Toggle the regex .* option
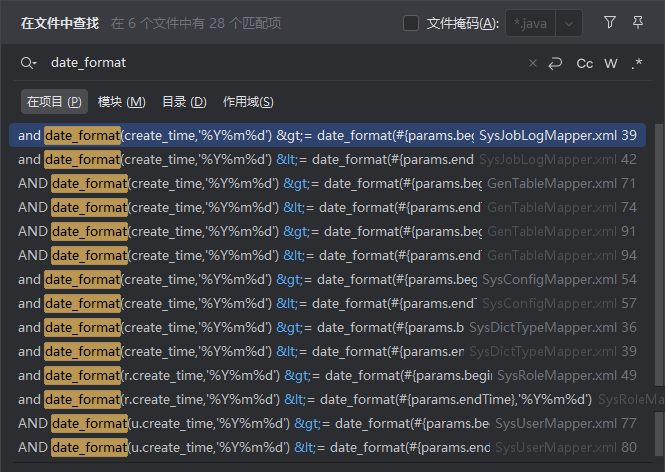 click(636, 64)
